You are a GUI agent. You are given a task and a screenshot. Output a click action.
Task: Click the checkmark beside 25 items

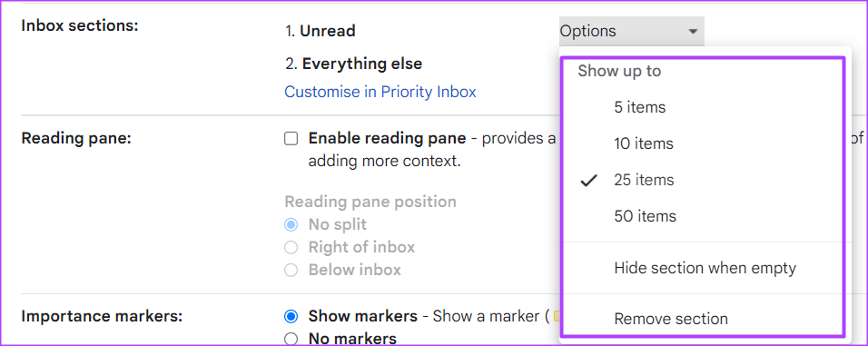(x=588, y=181)
